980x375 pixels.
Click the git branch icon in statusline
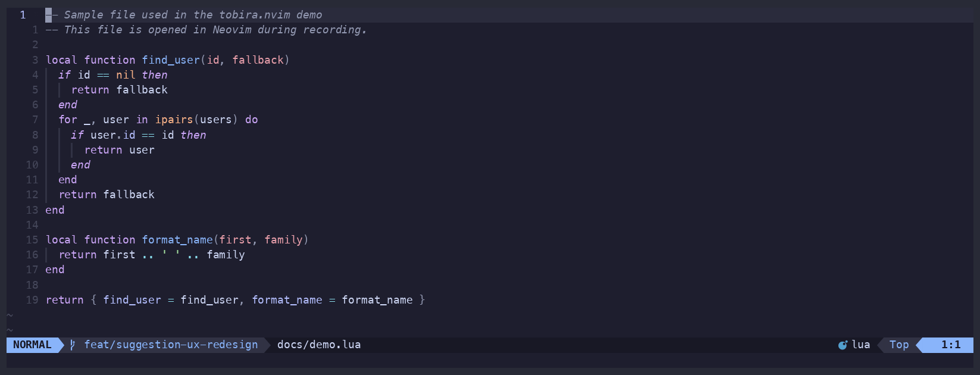pos(72,345)
